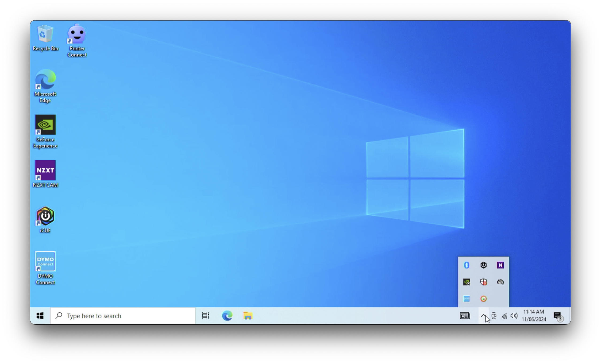Click the OneDrive cloud tray icon
Screen dimensions: 601x364
click(500, 282)
